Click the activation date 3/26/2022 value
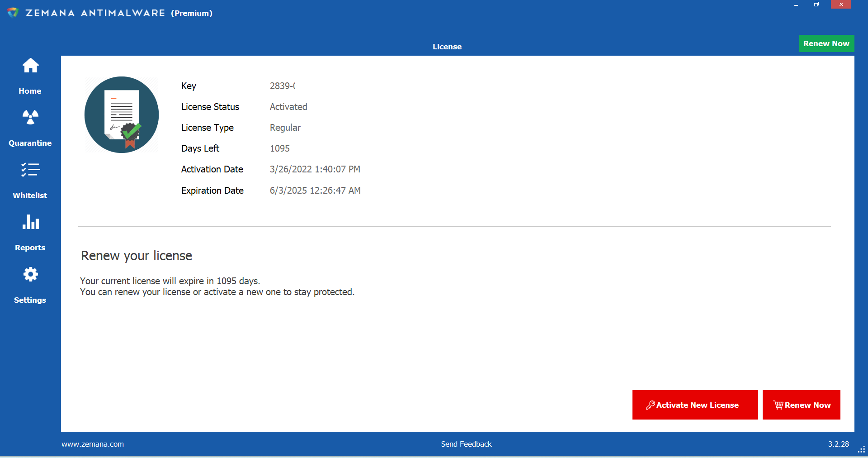Screen dimensions: 868x458 (x=315, y=169)
